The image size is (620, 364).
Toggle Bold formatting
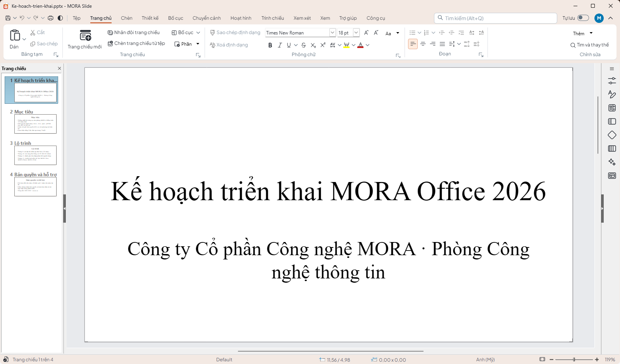point(270,45)
